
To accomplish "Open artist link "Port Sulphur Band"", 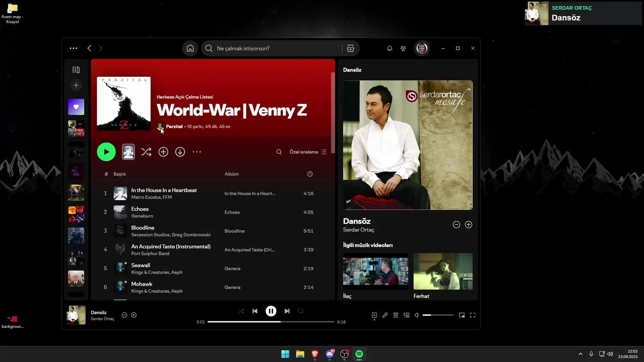I will coord(150,253).
